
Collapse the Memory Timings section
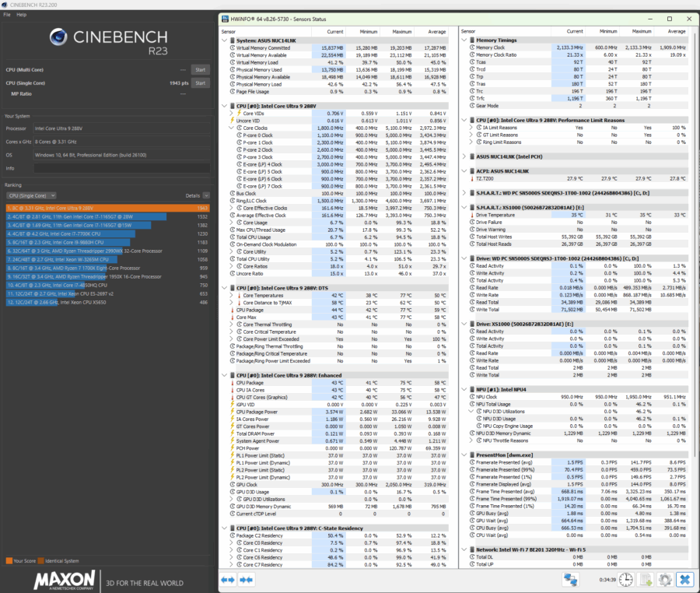tap(464, 40)
